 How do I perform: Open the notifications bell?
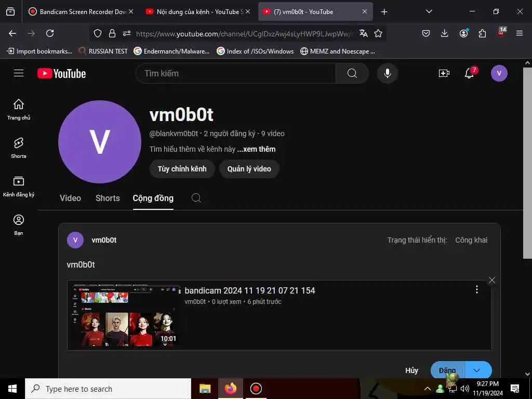[470, 73]
